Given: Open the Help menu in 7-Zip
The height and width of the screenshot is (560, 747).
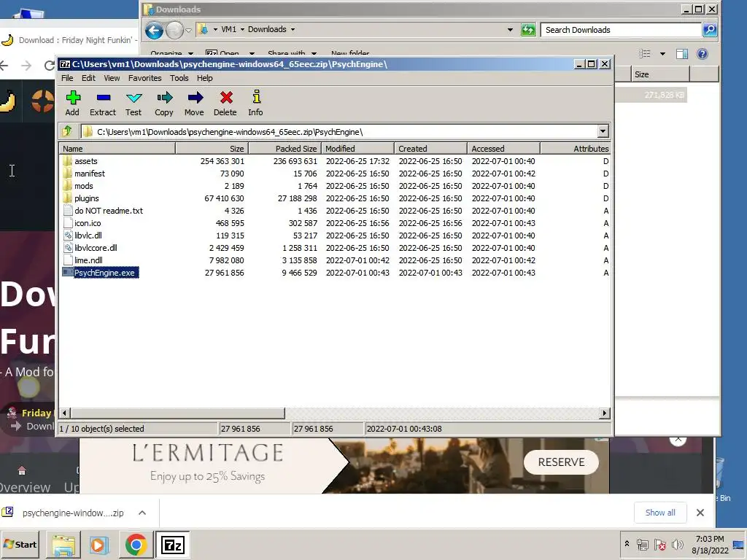Looking at the screenshot, I should [x=205, y=78].
